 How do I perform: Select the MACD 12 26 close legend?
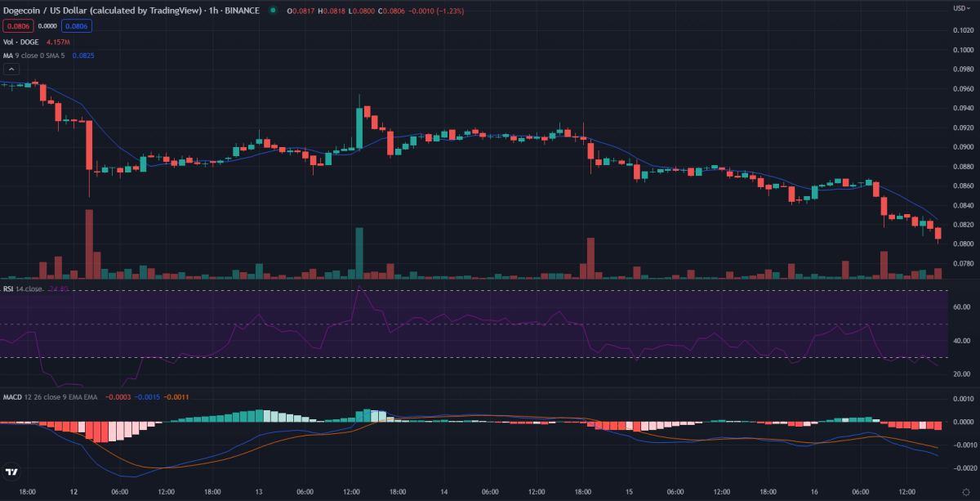[x=51, y=397]
